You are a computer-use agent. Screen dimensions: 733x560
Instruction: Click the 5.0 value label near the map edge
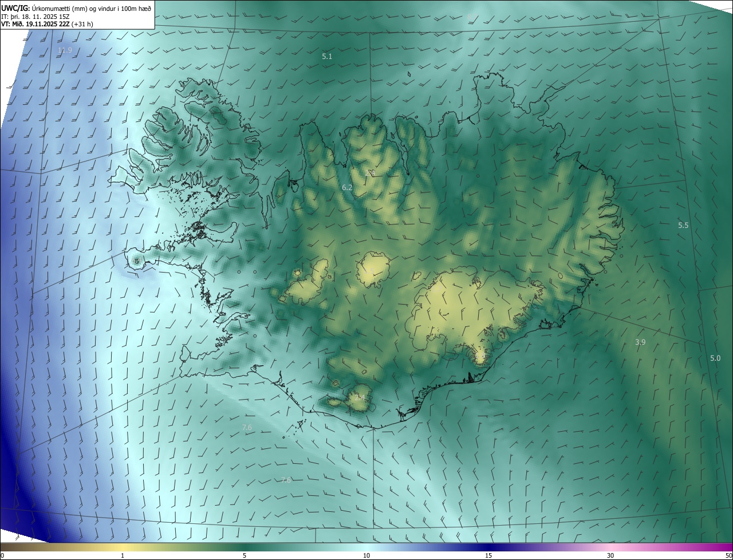715,358
